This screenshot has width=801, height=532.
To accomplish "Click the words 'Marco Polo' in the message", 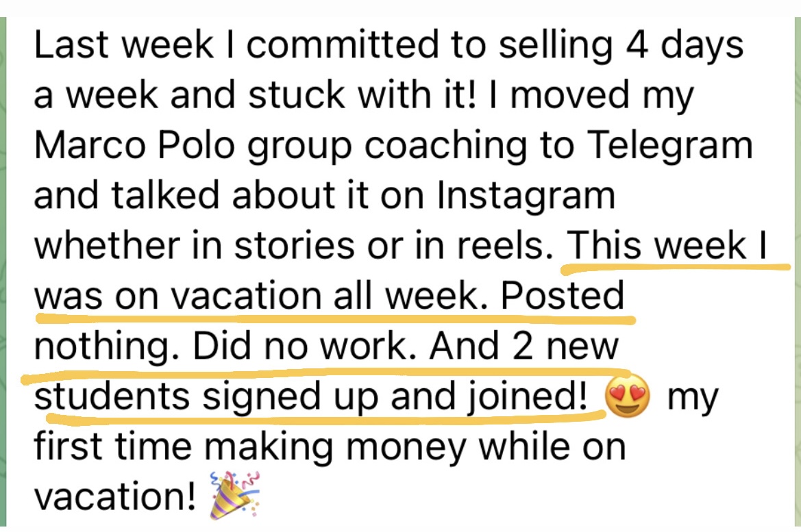I will (x=134, y=144).
